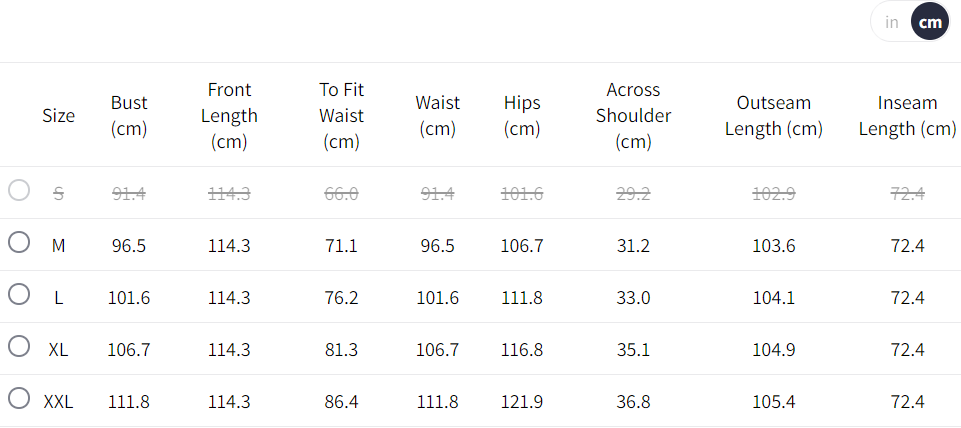Select the size M radio button
The height and width of the screenshot is (428, 961).
pos(19,242)
